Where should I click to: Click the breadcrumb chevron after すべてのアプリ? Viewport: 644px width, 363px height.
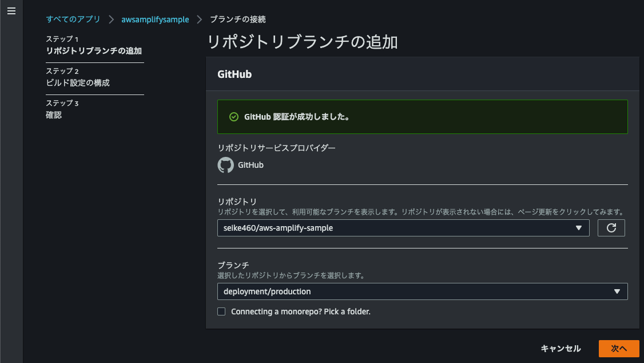111,19
